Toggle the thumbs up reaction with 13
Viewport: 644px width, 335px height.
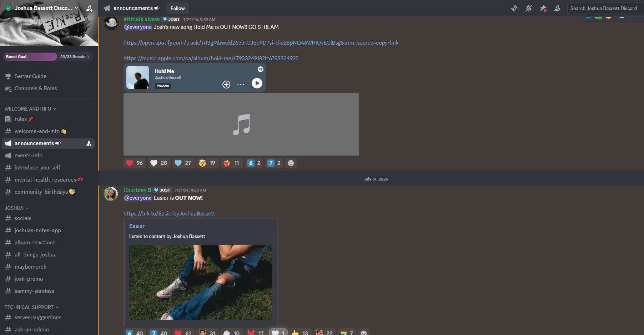tap(300, 332)
